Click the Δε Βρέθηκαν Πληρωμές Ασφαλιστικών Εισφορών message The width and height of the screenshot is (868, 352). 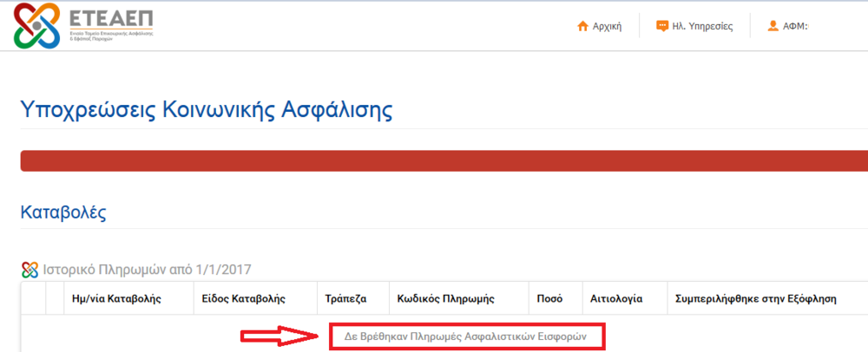click(466, 336)
